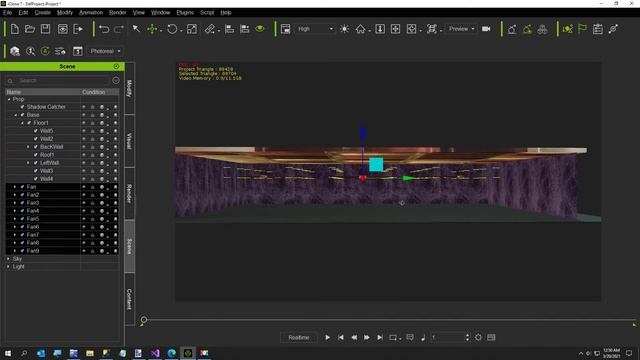Open Visual Studio from the taskbar

coord(155,353)
